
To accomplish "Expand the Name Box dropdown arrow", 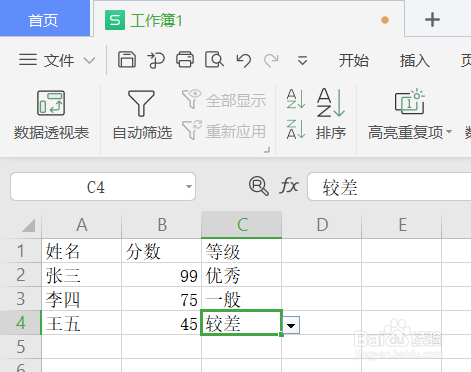I will [189, 187].
